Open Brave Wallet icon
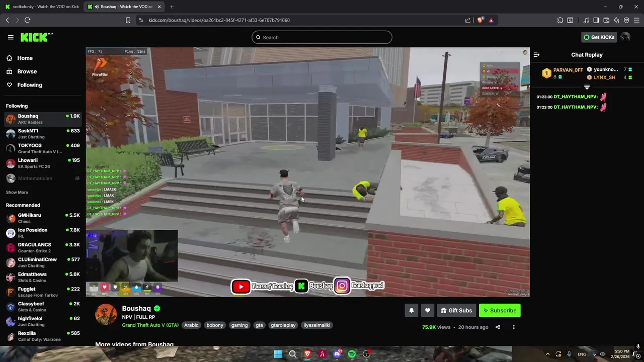This screenshot has height=362, width=644. click(606, 20)
